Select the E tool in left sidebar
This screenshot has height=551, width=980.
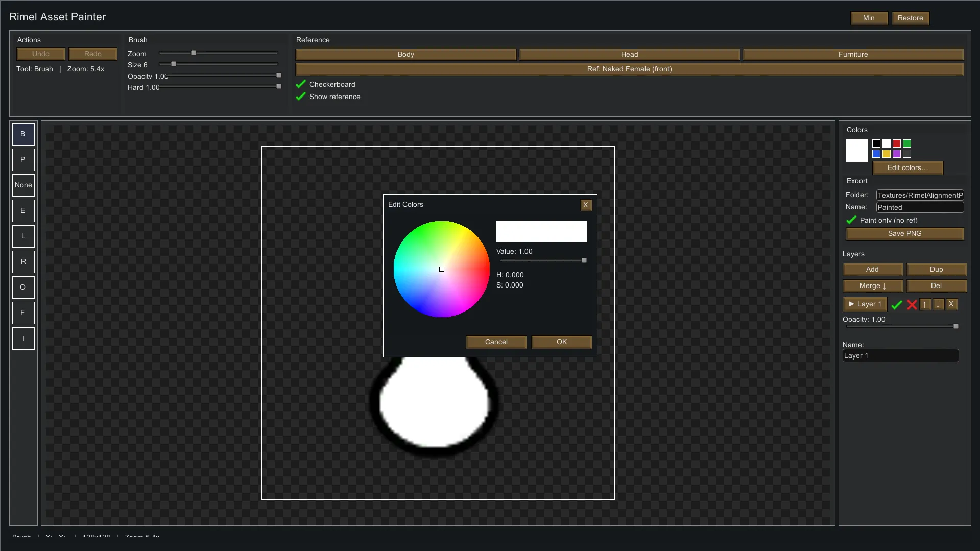click(23, 211)
